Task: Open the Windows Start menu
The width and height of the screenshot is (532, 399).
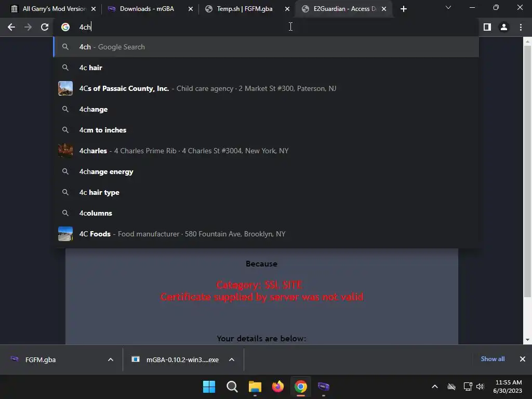Action: click(x=209, y=387)
